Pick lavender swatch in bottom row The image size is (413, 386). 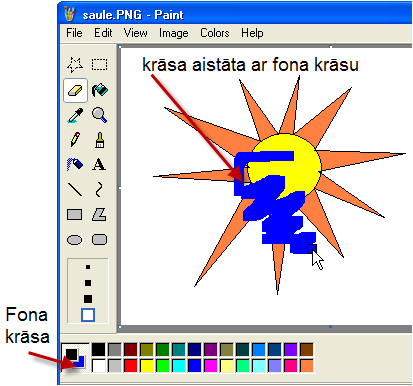(275, 366)
